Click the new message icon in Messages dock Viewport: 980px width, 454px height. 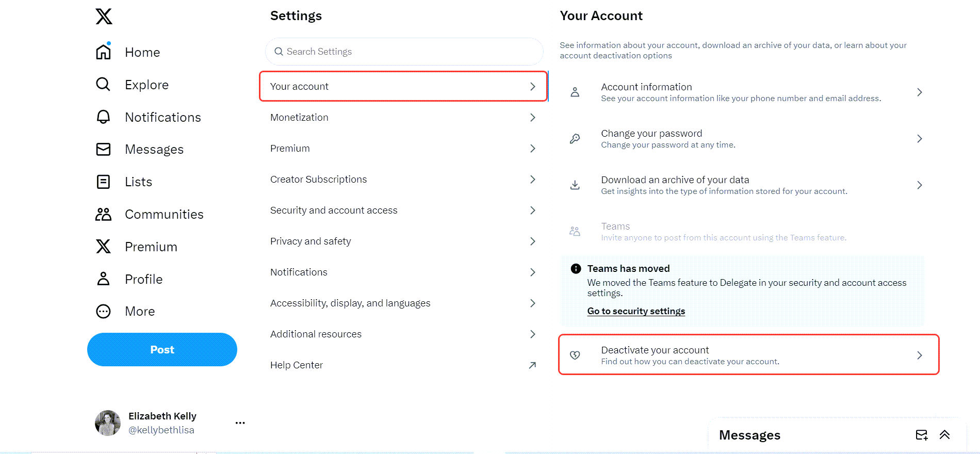click(x=922, y=435)
